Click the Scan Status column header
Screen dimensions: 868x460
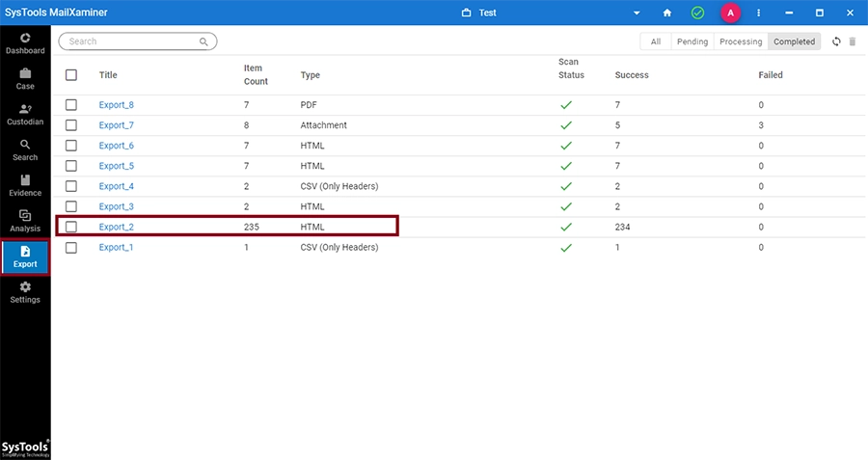tap(571, 68)
